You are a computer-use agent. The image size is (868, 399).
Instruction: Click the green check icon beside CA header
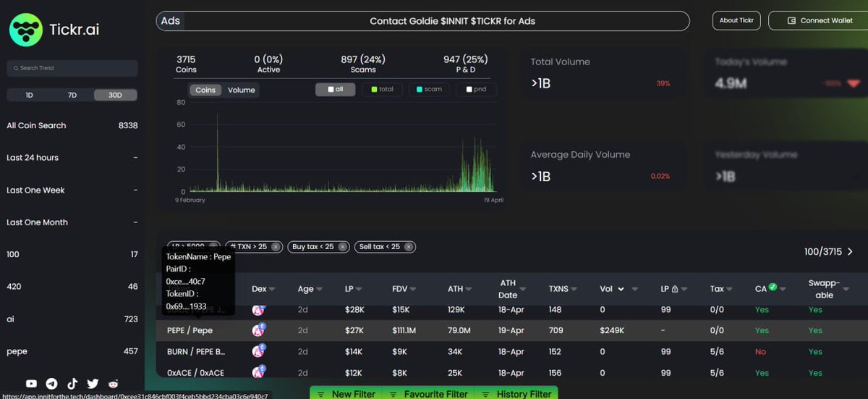tap(773, 287)
